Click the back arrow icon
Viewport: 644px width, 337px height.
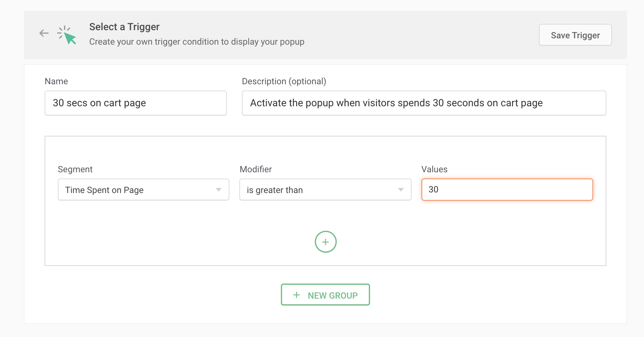44,33
